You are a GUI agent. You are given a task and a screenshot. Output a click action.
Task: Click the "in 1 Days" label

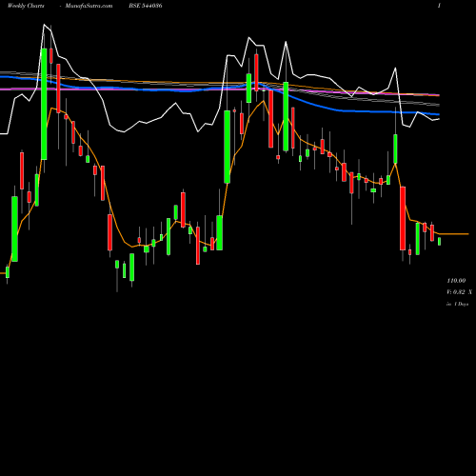(457, 304)
